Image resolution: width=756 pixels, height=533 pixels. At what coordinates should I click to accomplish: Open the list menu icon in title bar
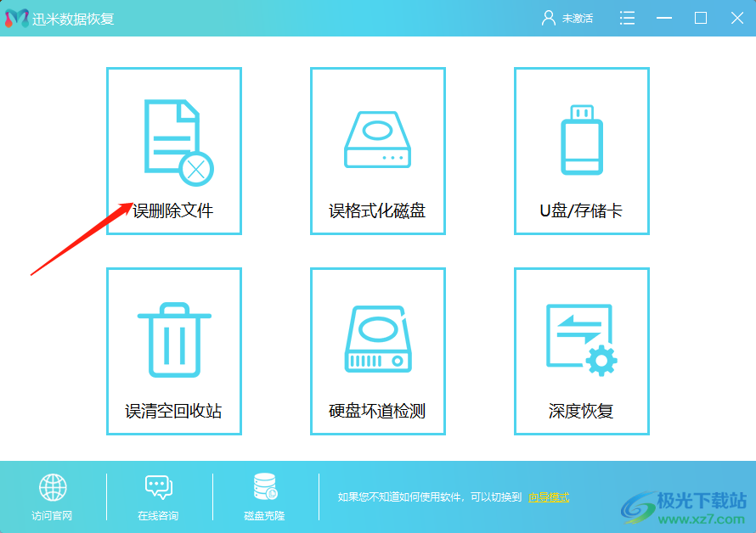(627, 19)
